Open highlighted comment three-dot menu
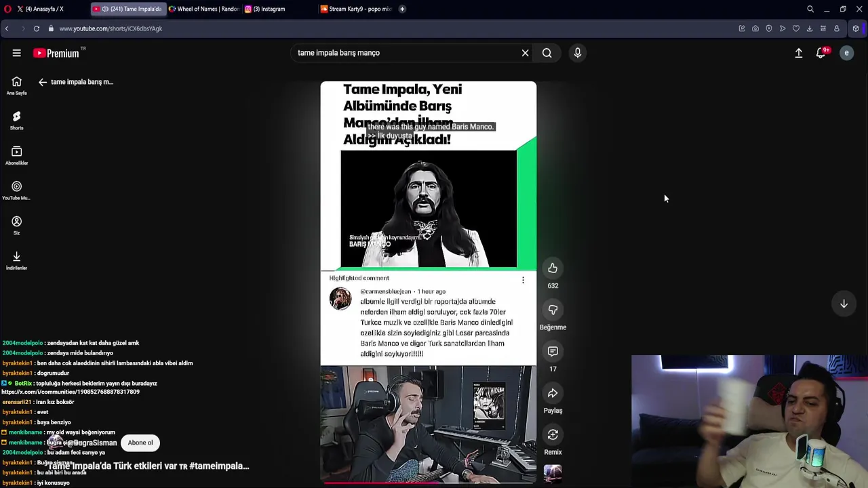 (x=523, y=280)
